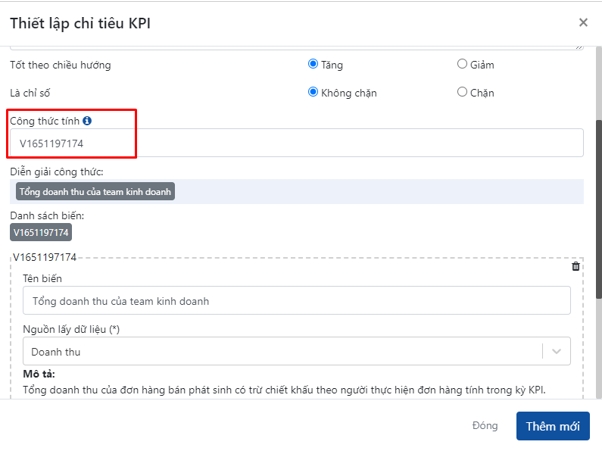Select the Tăng radio option
Screen dimensions: 602x450
tap(313, 65)
